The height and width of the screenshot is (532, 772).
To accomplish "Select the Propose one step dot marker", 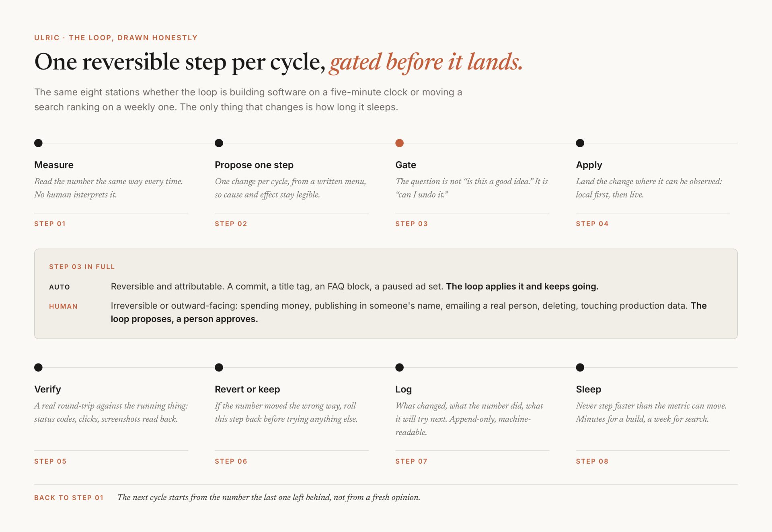I will click(219, 143).
